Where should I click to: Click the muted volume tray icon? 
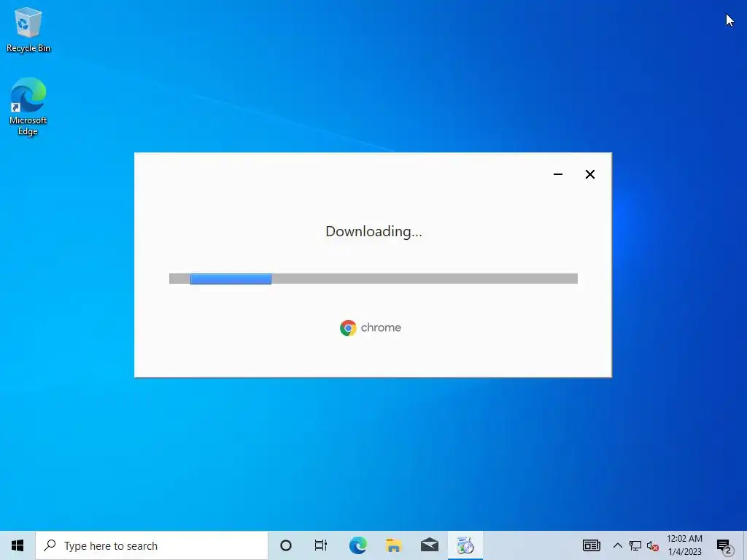(653, 546)
